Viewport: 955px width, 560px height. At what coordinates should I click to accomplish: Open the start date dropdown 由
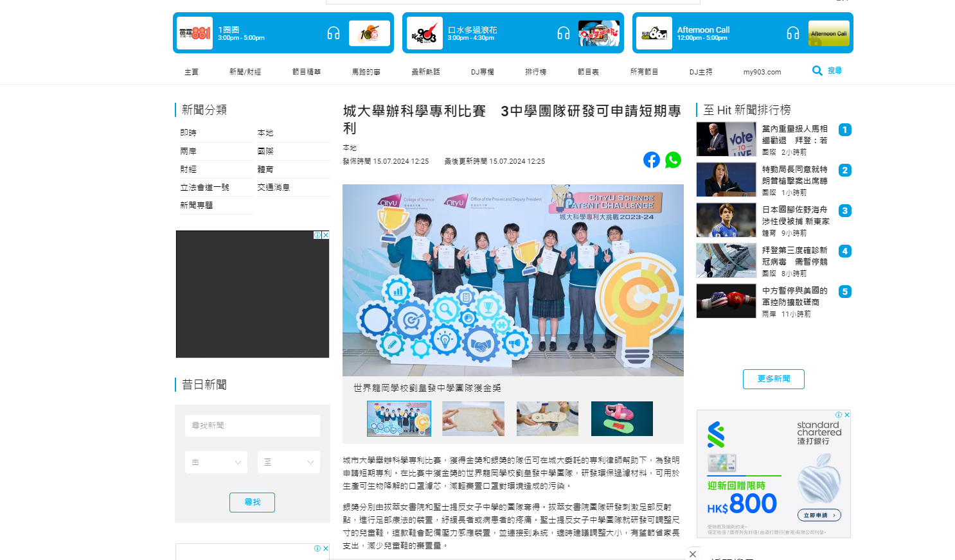[216, 462]
